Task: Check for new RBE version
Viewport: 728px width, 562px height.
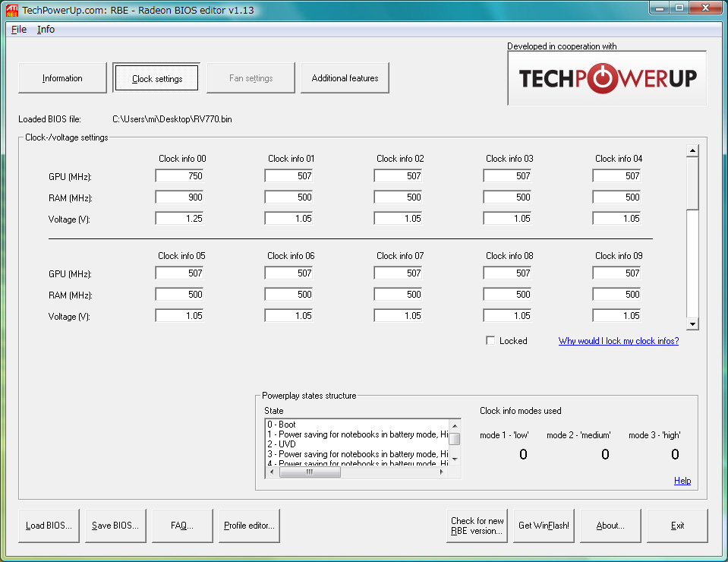Action: 477,526
